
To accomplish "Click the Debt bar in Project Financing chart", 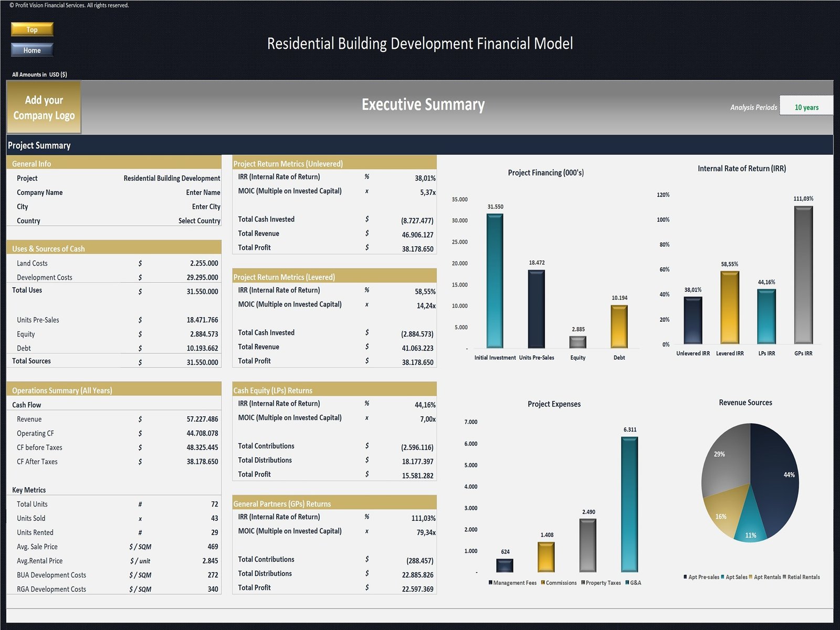I will [x=619, y=327].
